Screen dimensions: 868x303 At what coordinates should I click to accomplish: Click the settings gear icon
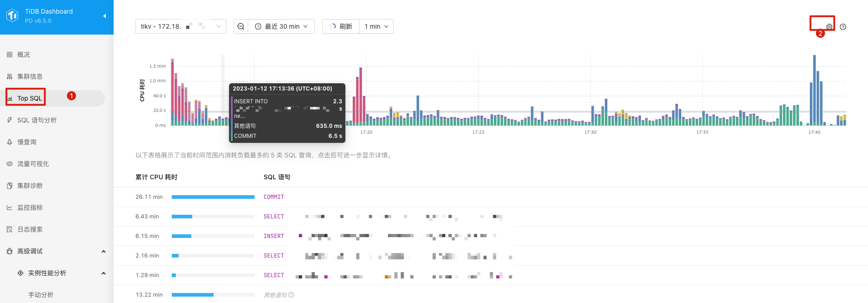coord(829,27)
